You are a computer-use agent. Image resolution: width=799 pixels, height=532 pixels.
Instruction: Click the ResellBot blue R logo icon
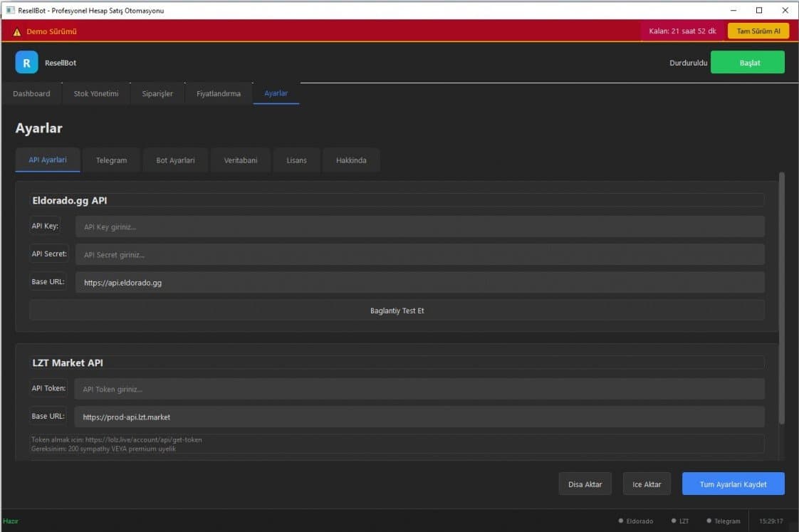26,62
